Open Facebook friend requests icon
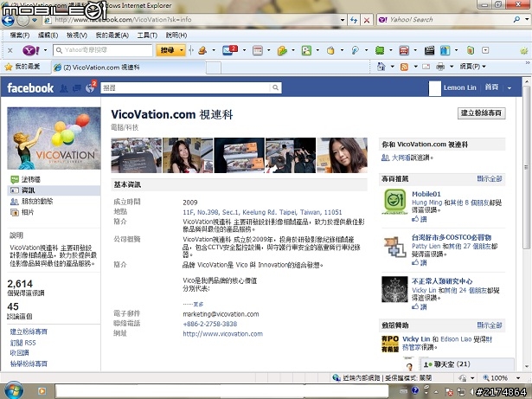Viewport: 532px width, 399px height. (63, 88)
